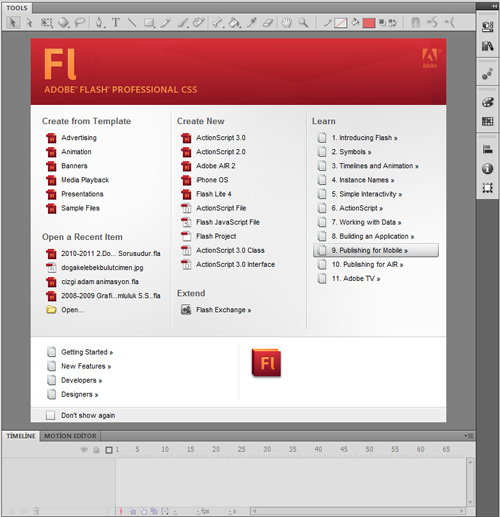The width and height of the screenshot is (500, 517).
Task: Select the Rectangle tool
Action: 149,23
